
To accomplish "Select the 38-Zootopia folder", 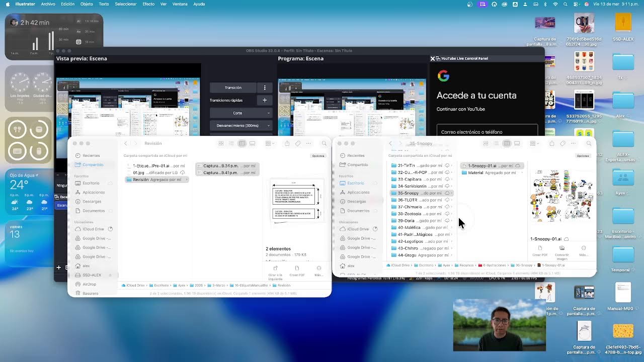I will point(423,214).
